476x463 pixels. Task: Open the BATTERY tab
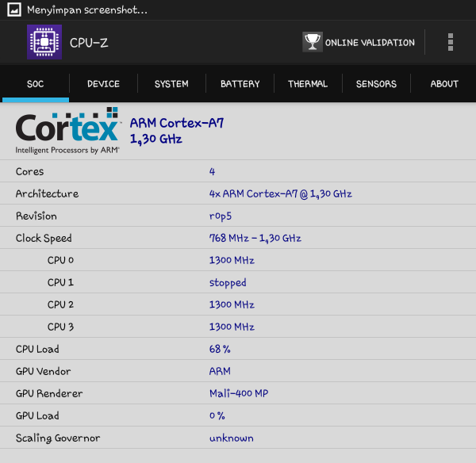(240, 84)
